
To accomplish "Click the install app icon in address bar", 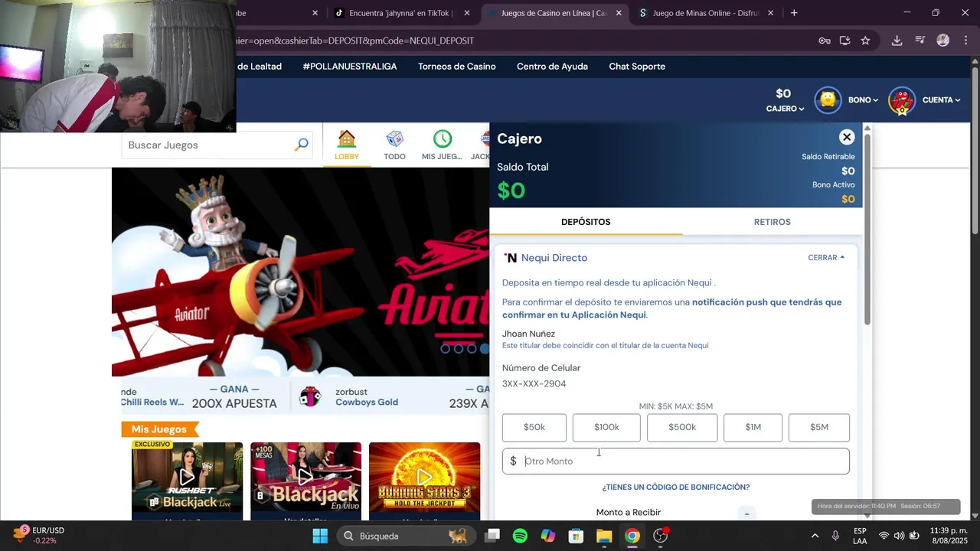I will 845,41.
